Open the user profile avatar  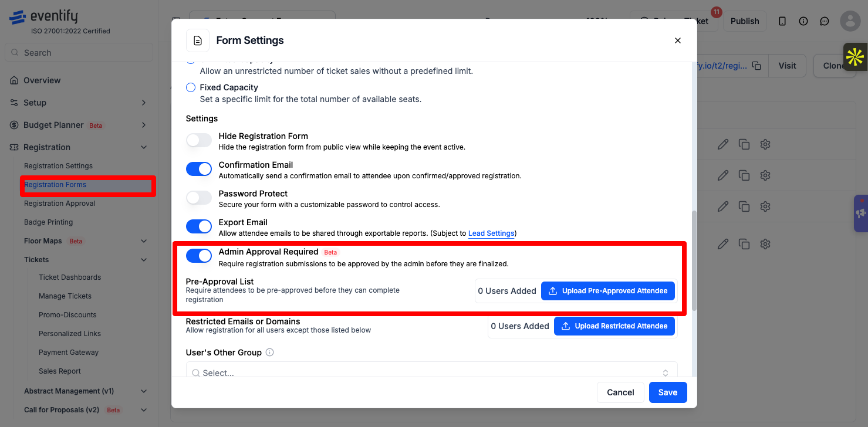[850, 21]
